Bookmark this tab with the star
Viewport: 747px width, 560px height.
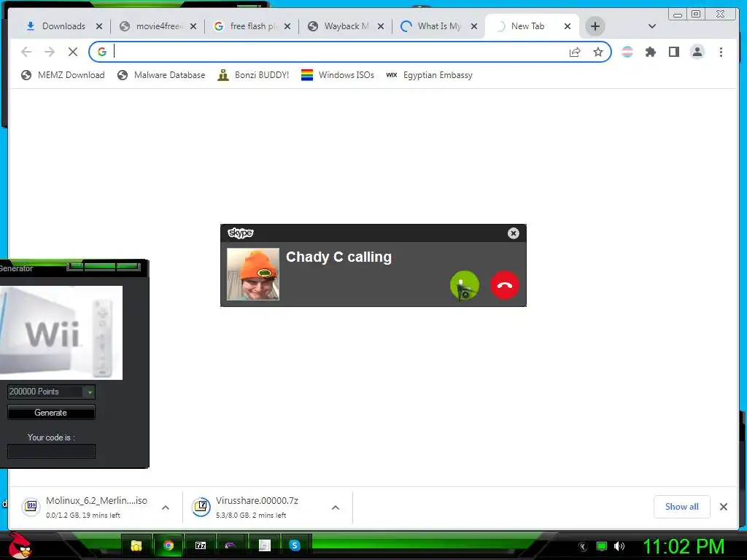[x=598, y=52]
